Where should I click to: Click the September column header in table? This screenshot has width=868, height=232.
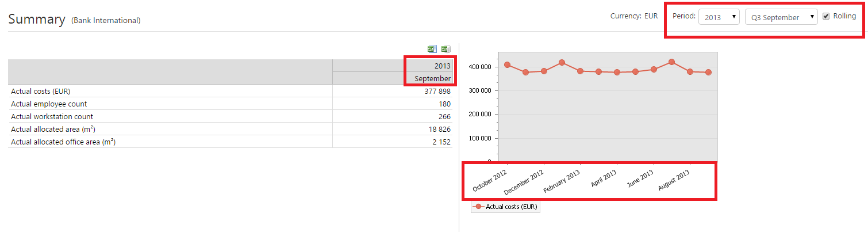click(x=432, y=78)
